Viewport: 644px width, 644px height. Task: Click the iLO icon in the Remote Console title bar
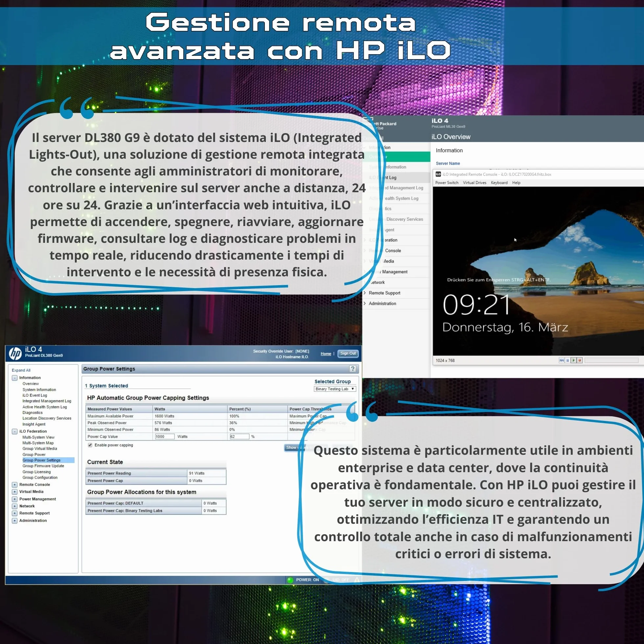[438, 174]
